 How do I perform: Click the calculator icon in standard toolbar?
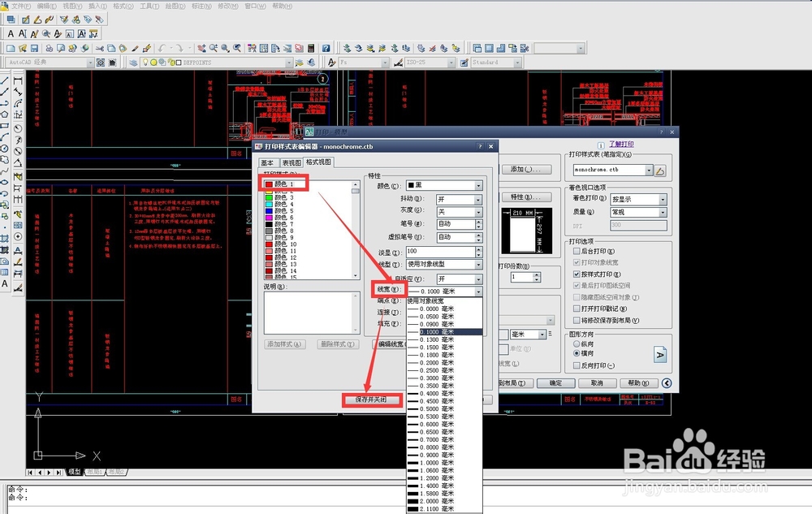(311, 48)
